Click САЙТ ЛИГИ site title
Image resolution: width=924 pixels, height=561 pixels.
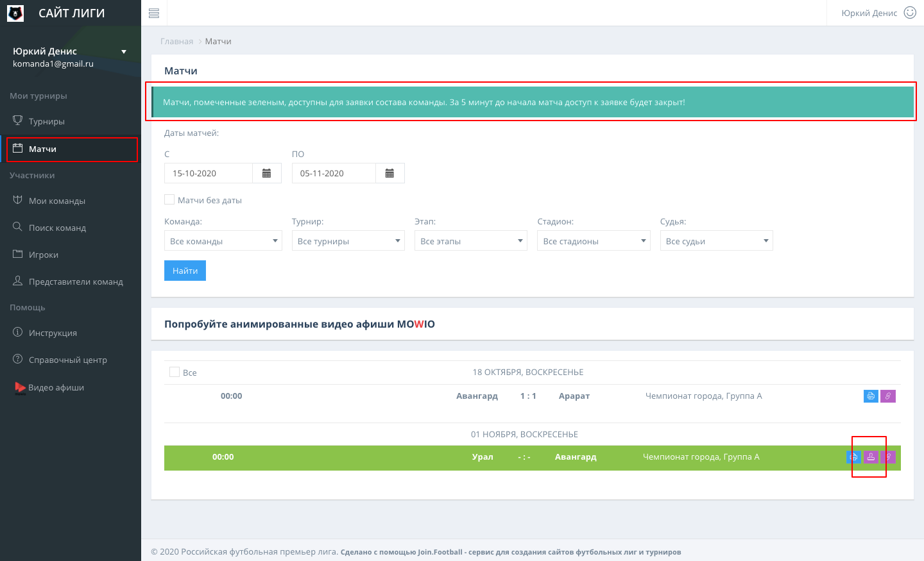[72, 13]
